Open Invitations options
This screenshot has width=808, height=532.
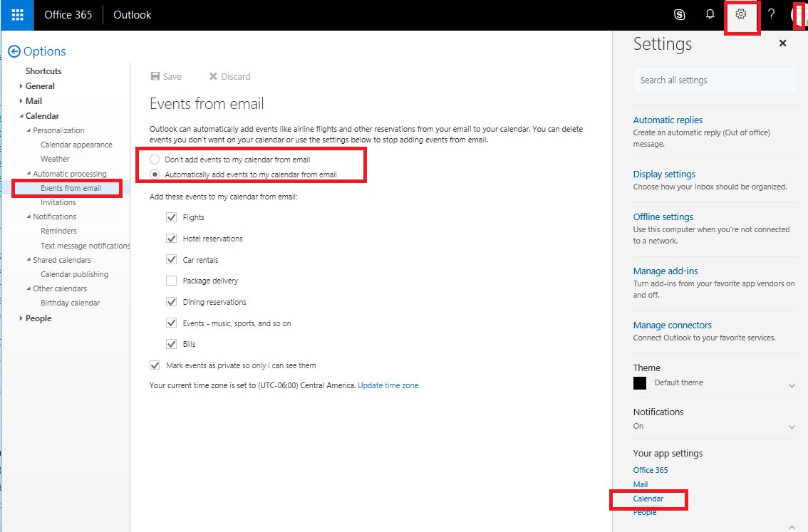point(58,202)
